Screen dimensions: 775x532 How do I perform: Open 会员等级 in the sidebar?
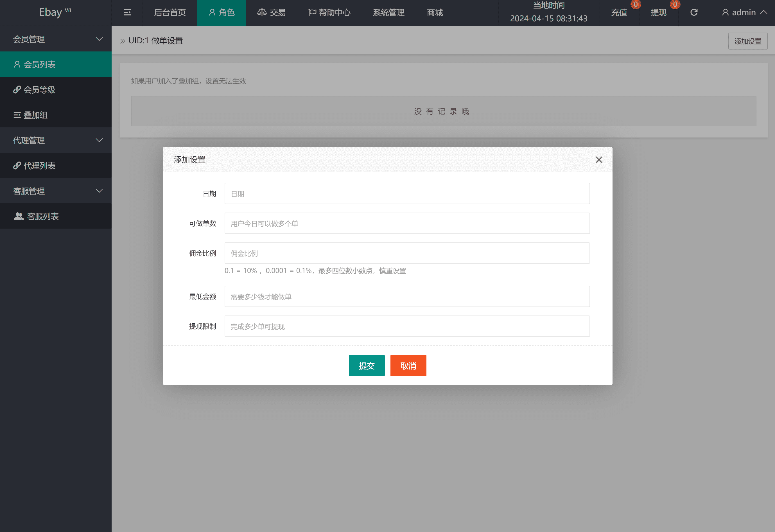pyautogui.click(x=56, y=89)
